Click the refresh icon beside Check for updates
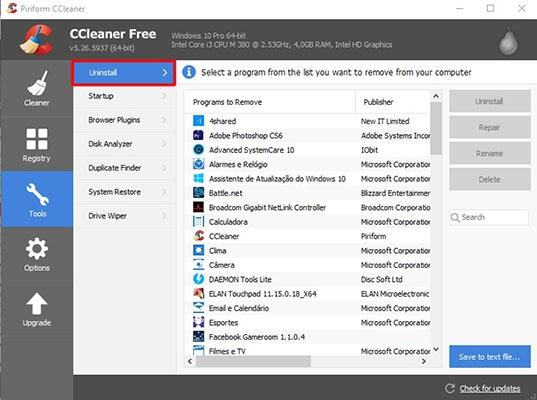The image size is (537, 400). tap(450, 388)
